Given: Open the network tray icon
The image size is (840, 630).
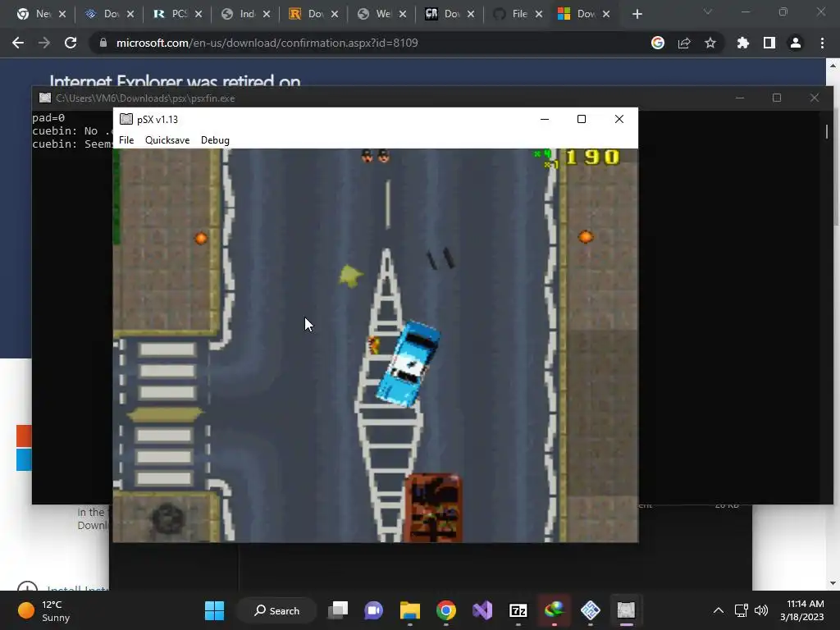Looking at the screenshot, I should [x=742, y=610].
